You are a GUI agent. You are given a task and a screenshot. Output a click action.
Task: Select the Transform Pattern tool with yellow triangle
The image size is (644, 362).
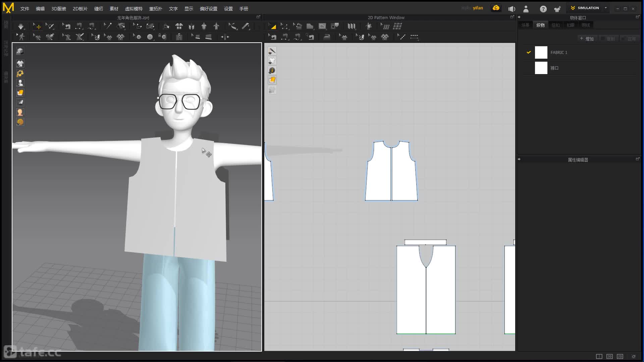click(272, 26)
